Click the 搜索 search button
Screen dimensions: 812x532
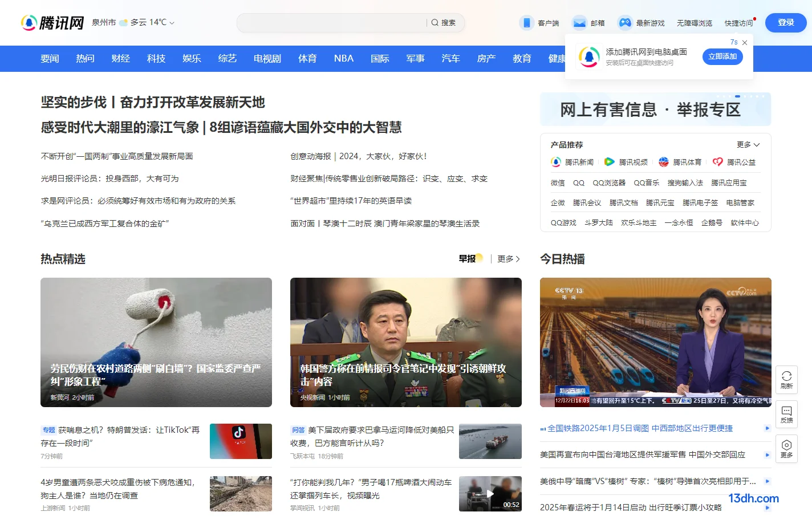[444, 23]
